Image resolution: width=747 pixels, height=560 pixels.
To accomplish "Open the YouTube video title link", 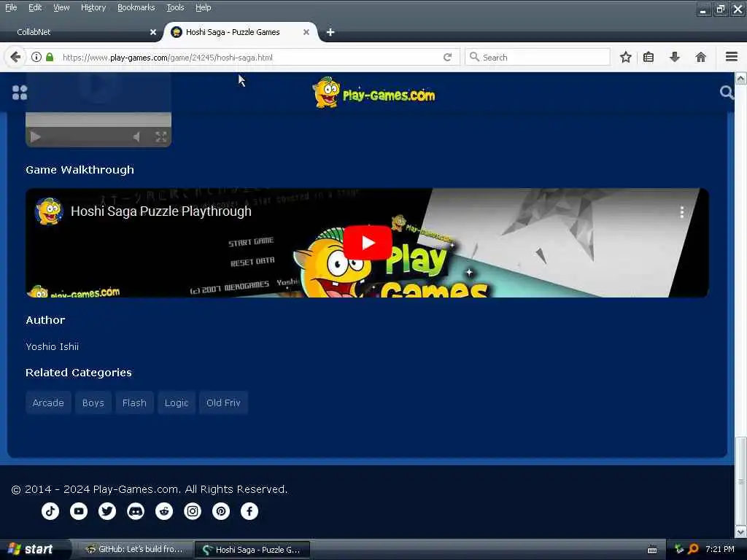I will [161, 211].
